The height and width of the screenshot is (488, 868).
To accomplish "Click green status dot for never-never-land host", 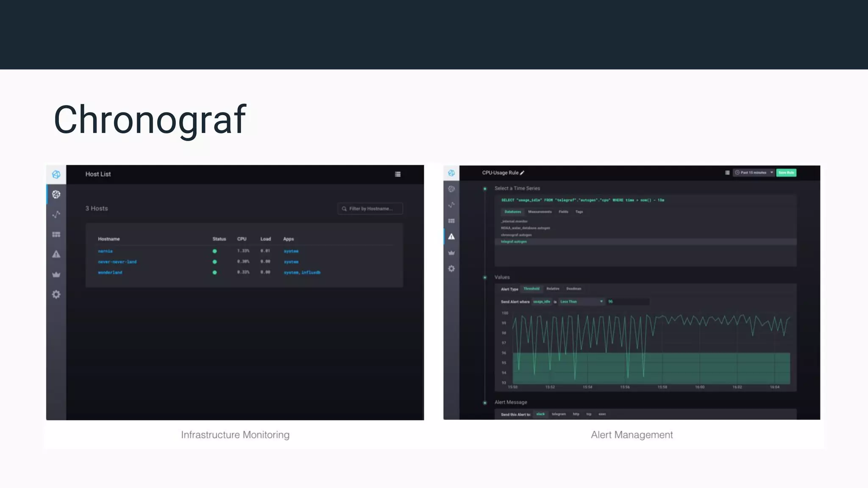I will pos(214,262).
